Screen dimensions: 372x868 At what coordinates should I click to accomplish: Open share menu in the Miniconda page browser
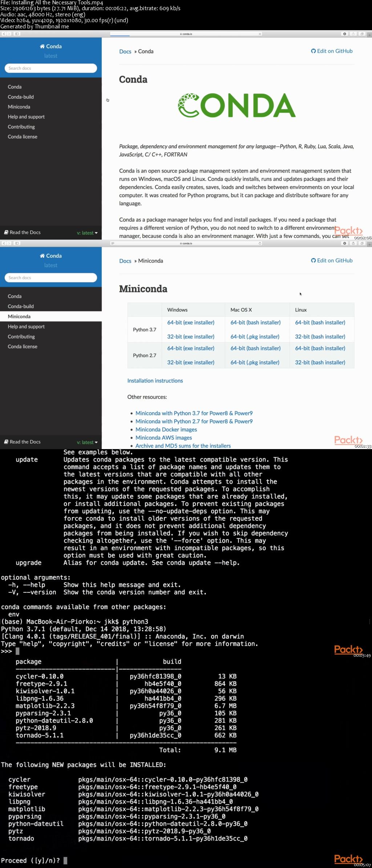[x=353, y=243]
